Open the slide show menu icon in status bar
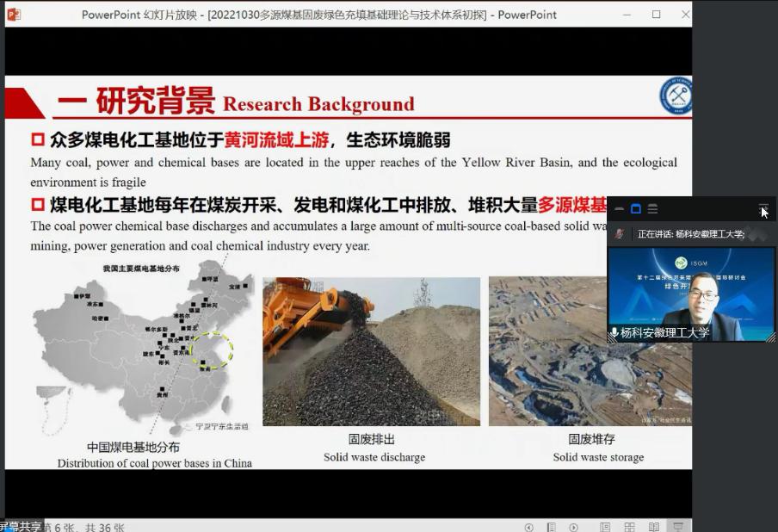This screenshot has height=532, width=778. (x=551, y=527)
